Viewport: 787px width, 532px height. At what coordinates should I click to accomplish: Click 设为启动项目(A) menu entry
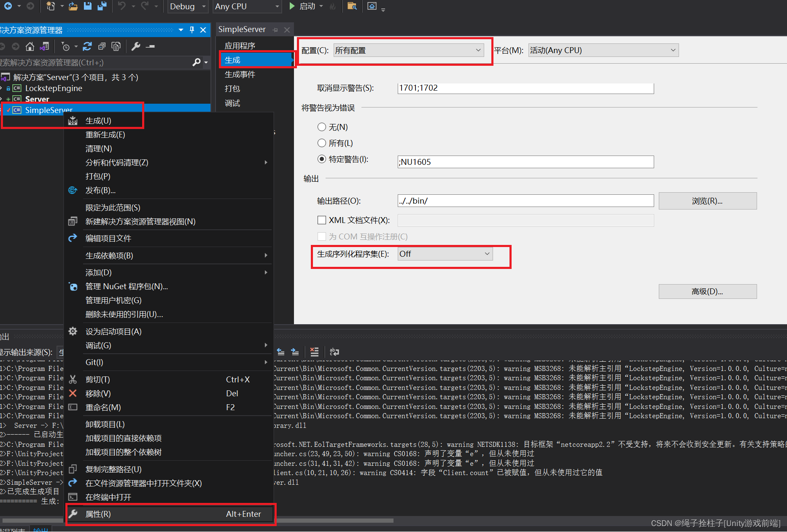point(169,331)
